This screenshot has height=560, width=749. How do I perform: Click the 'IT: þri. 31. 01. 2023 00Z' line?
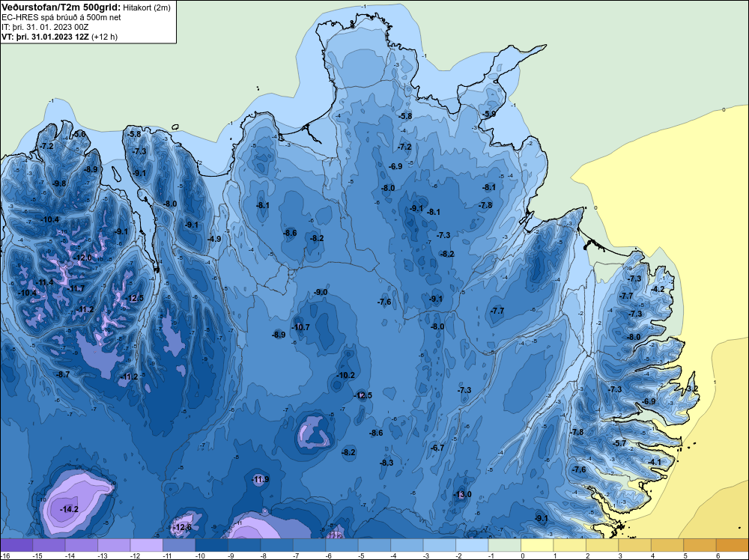[45, 27]
